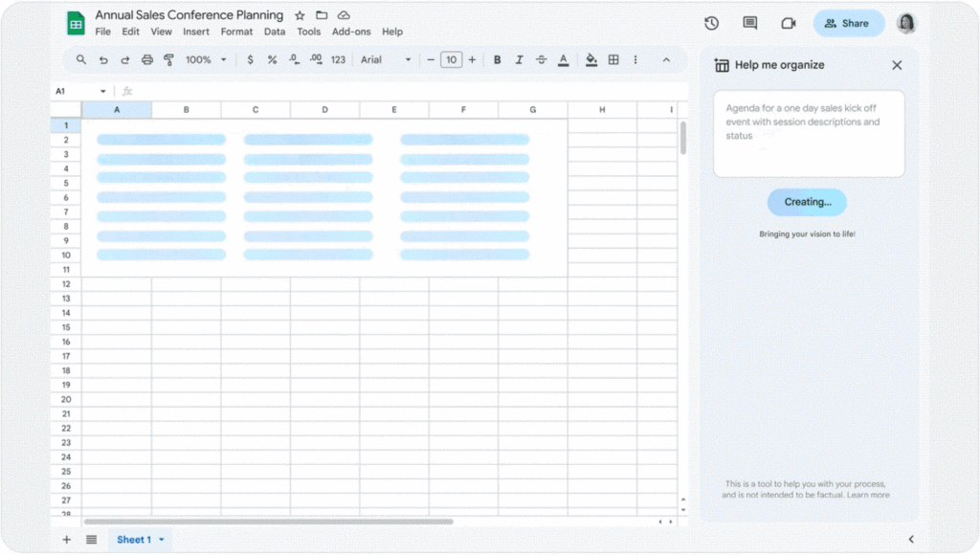The width and height of the screenshot is (980, 556).
Task: Toggle italic formatting
Action: (520, 60)
